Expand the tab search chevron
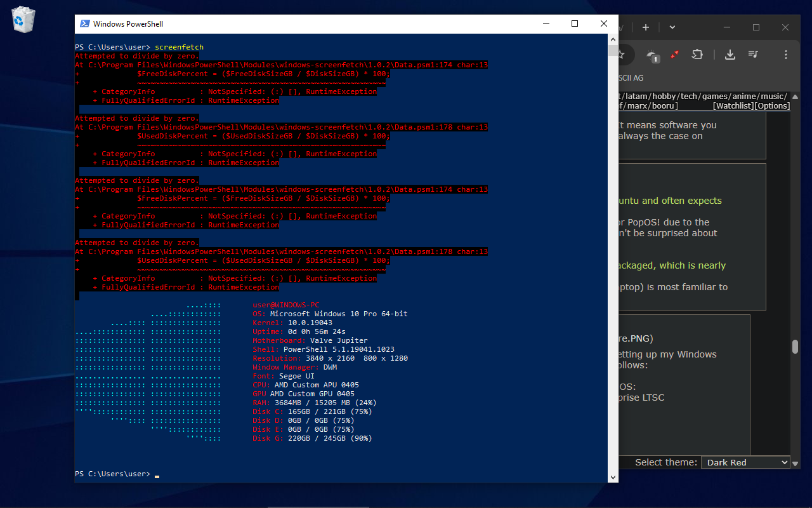The height and width of the screenshot is (508, 812). click(x=672, y=27)
